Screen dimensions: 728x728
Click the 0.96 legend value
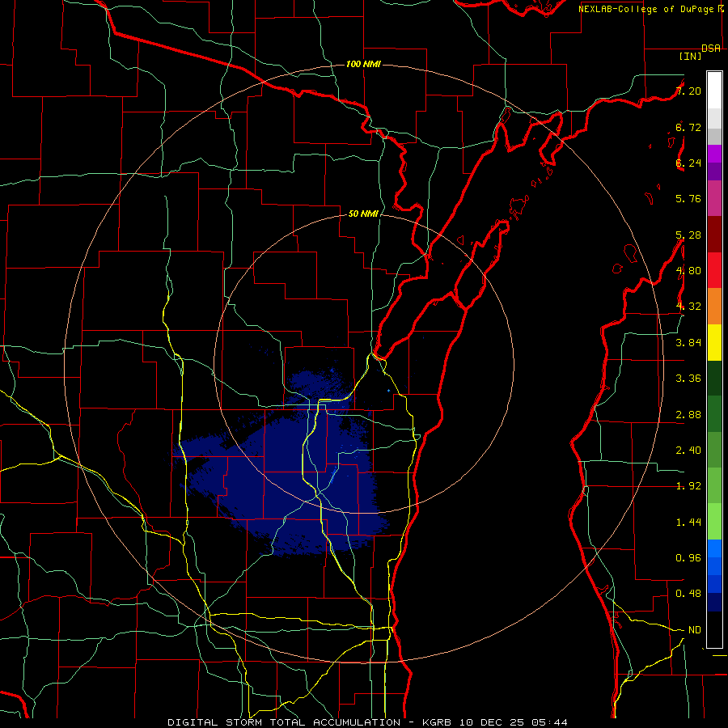tap(688, 558)
